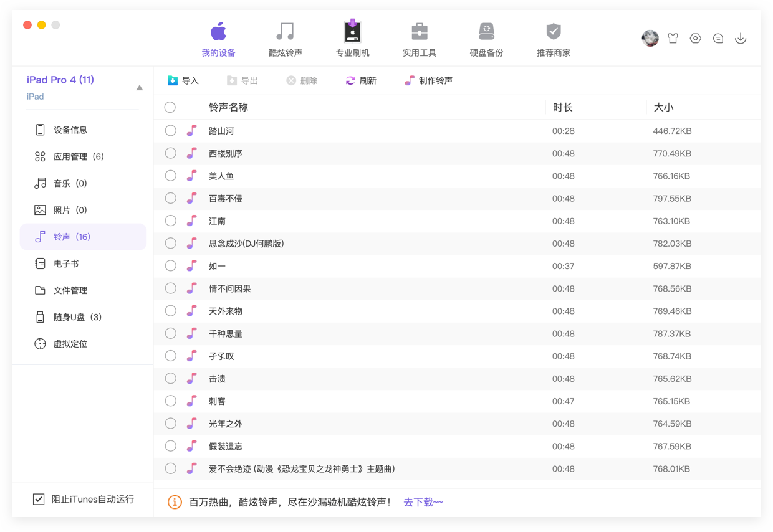Click the size value 446.72KB
773x532 pixels.
[x=672, y=131]
